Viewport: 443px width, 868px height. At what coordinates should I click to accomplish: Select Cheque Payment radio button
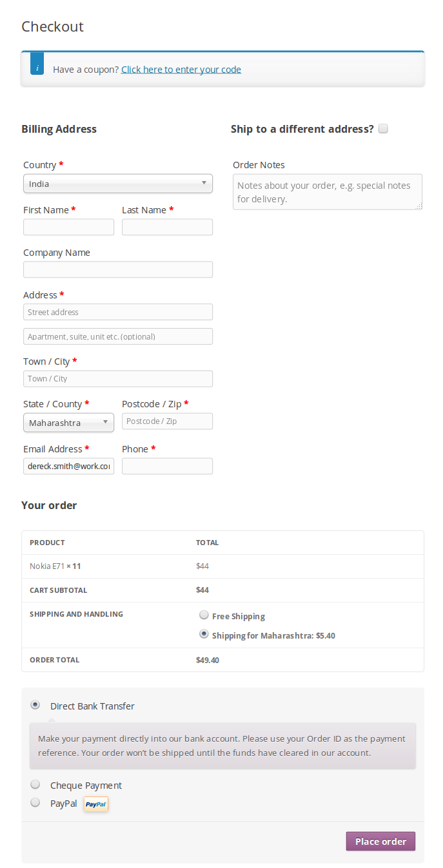pos(35,784)
